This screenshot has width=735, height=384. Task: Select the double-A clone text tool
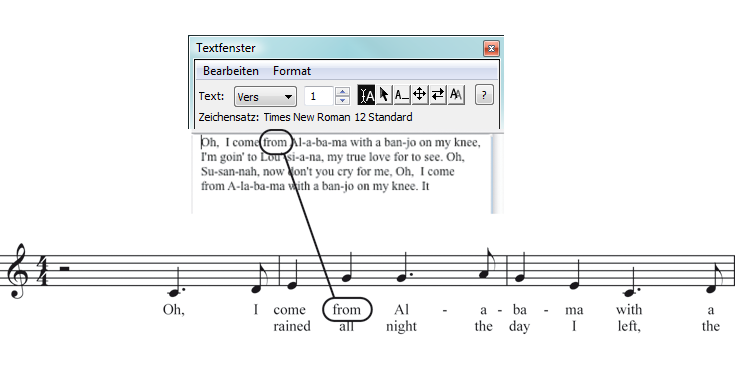click(456, 95)
